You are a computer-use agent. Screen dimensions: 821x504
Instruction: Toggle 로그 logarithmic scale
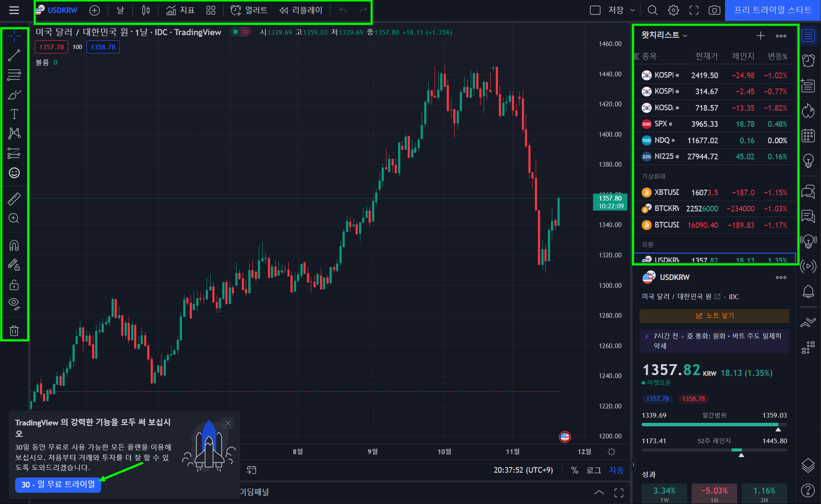pos(593,470)
